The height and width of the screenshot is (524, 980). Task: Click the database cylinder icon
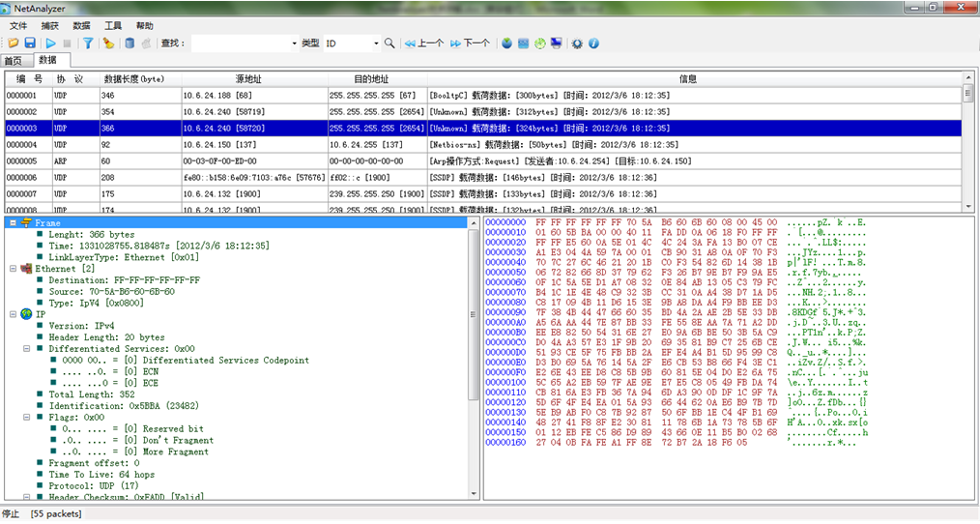pos(130,44)
